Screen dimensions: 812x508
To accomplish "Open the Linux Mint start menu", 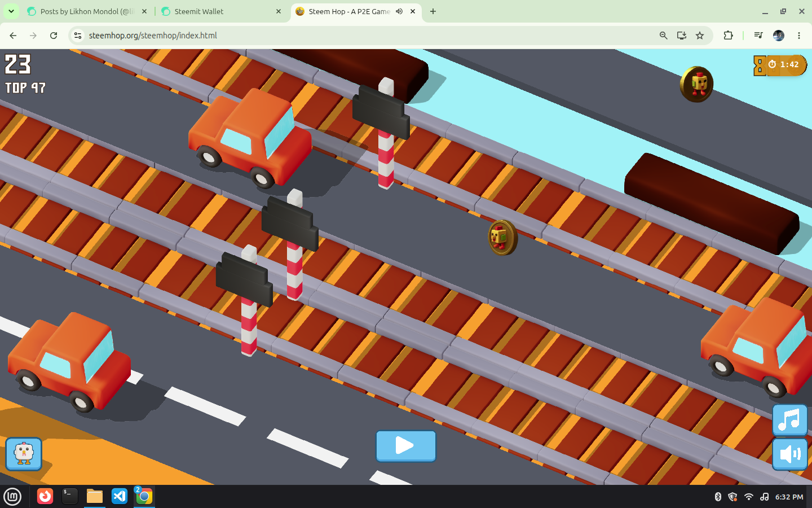I will [x=12, y=497].
